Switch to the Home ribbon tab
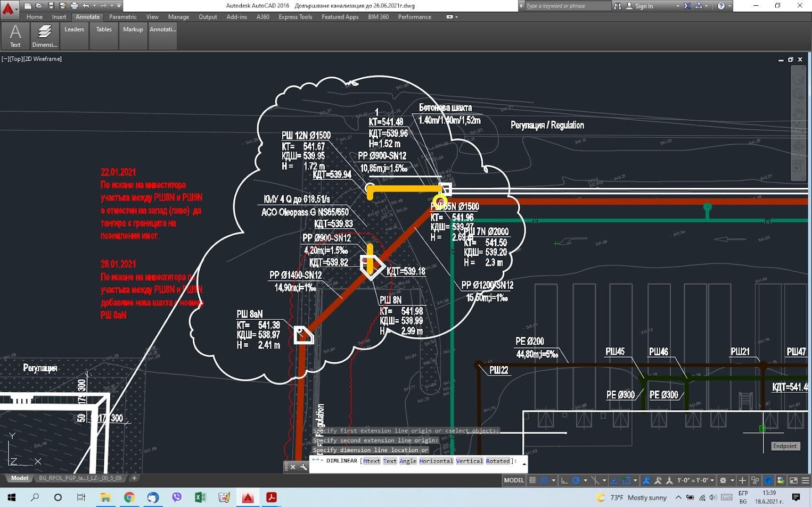 point(35,17)
